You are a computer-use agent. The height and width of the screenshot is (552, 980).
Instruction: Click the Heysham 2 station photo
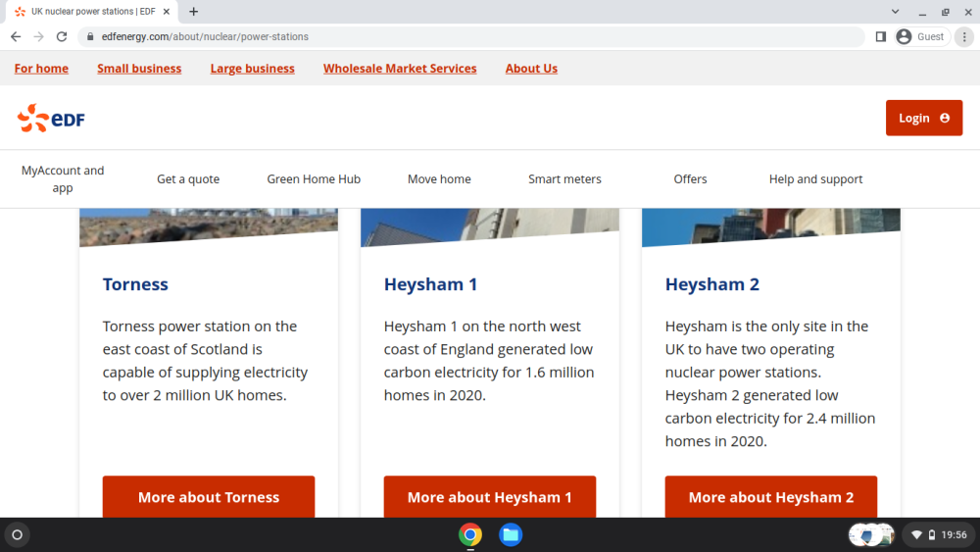pos(771,226)
